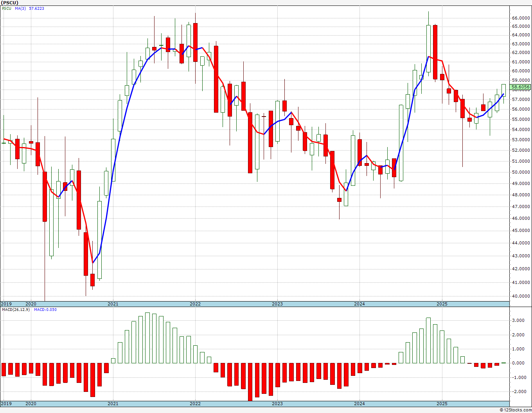
Task: Click the 50.0000 price axis label
Action: pos(521,172)
